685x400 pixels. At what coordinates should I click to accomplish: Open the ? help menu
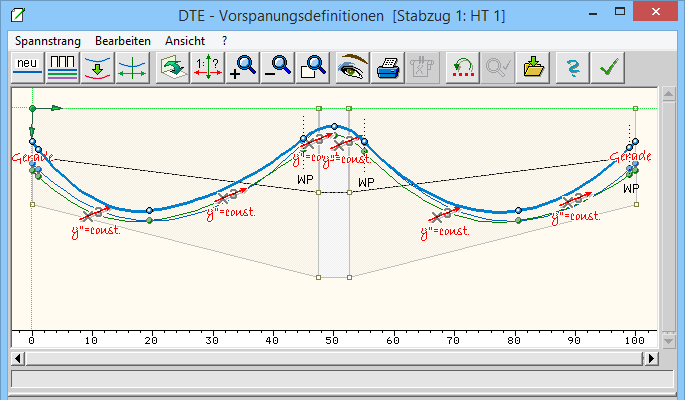[x=225, y=40]
